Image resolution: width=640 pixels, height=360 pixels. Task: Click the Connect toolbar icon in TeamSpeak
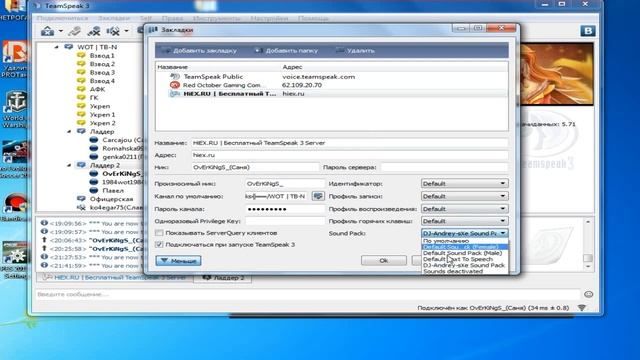point(47,31)
